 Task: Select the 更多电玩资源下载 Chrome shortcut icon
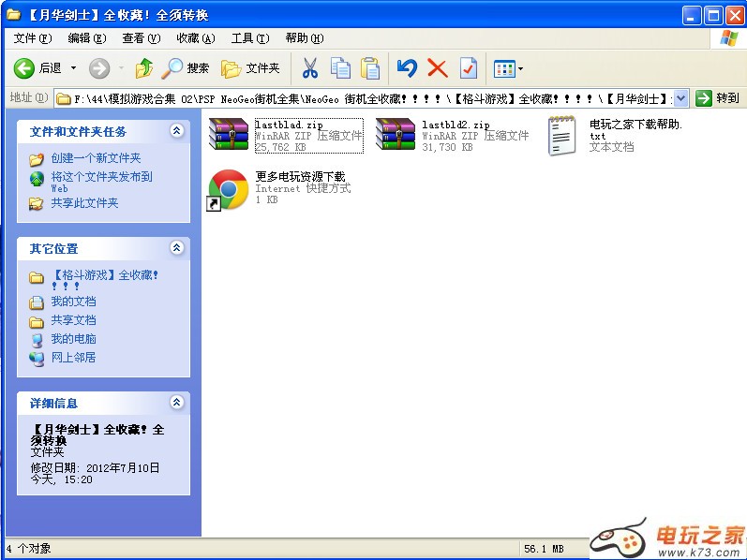(228, 189)
